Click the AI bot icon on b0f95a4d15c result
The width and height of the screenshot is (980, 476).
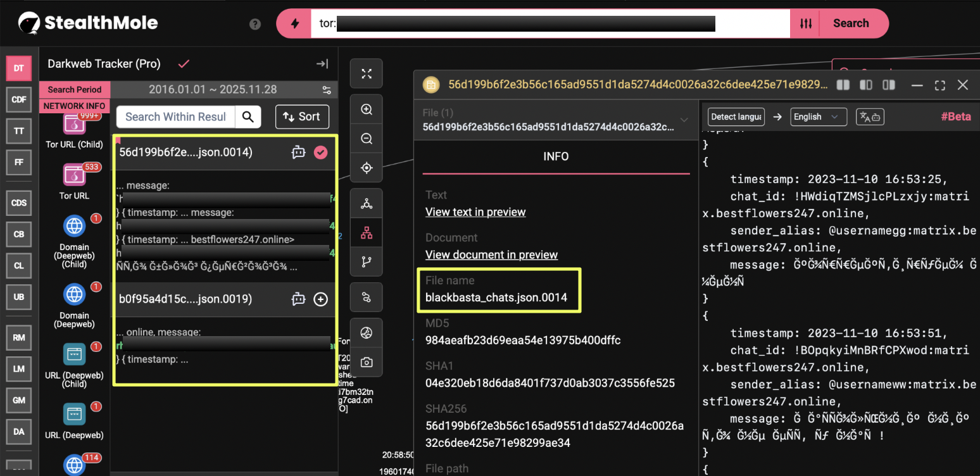pyautogui.click(x=298, y=299)
